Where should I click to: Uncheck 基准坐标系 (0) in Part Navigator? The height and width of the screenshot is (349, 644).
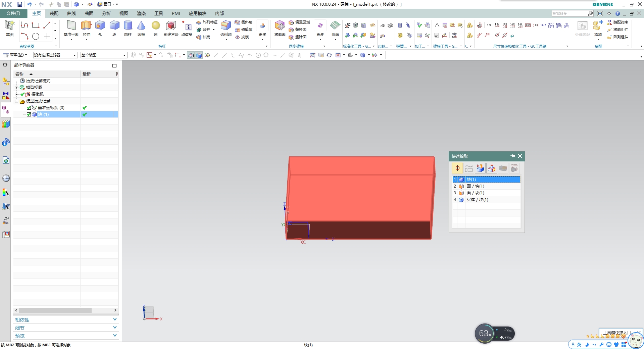(x=29, y=108)
